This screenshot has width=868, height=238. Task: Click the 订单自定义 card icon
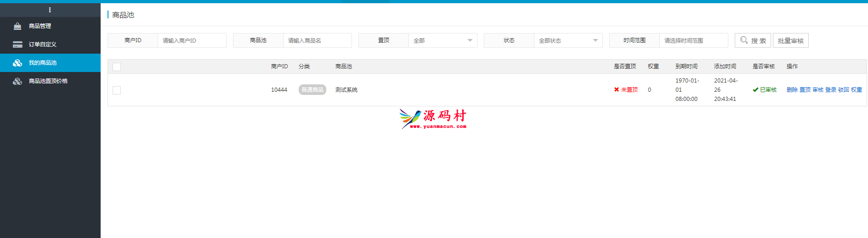coord(17,44)
